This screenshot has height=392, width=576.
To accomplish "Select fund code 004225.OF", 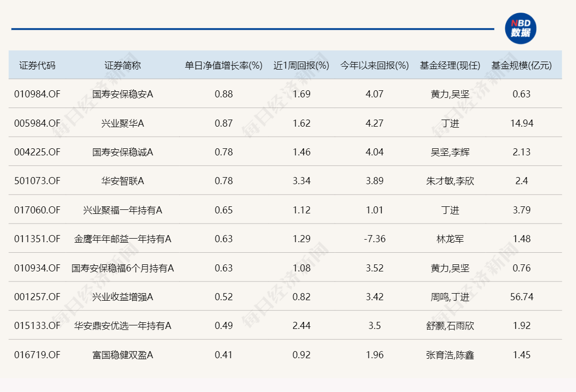I will [x=37, y=152].
